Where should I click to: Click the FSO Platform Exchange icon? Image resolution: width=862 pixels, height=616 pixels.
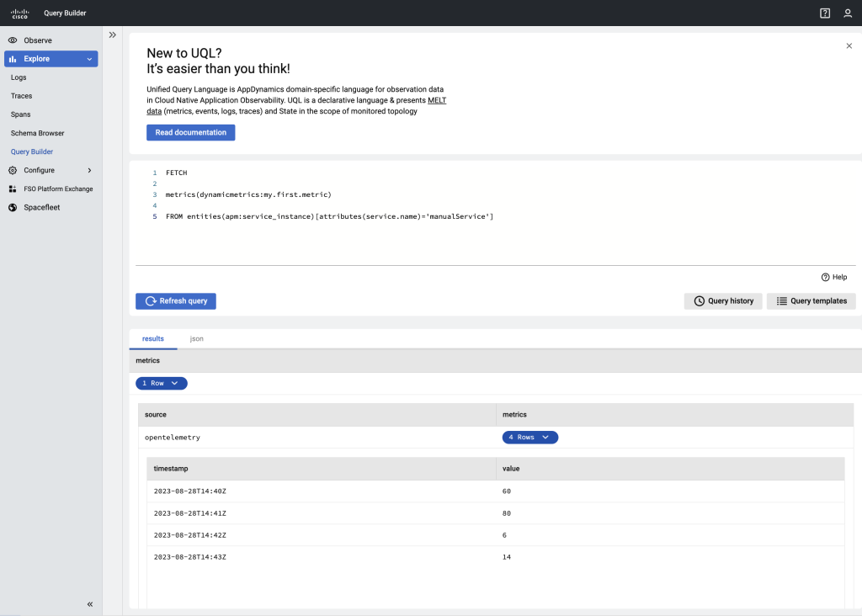click(x=13, y=189)
